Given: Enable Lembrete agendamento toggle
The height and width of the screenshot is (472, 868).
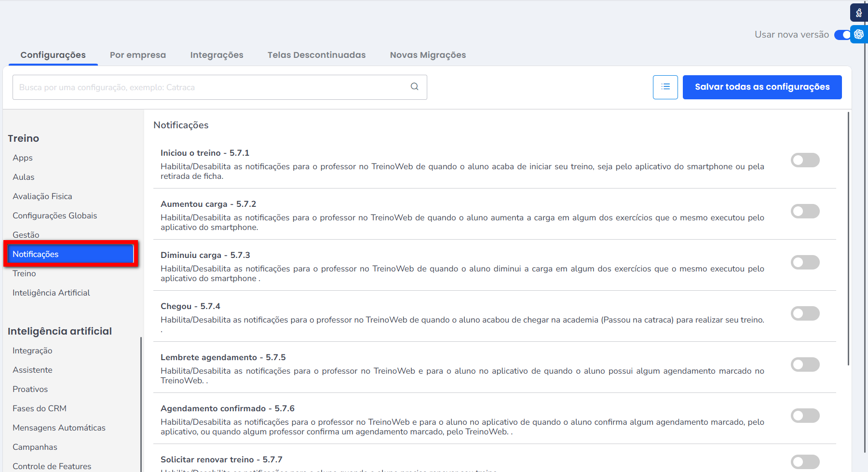Looking at the screenshot, I should pyautogui.click(x=805, y=364).
